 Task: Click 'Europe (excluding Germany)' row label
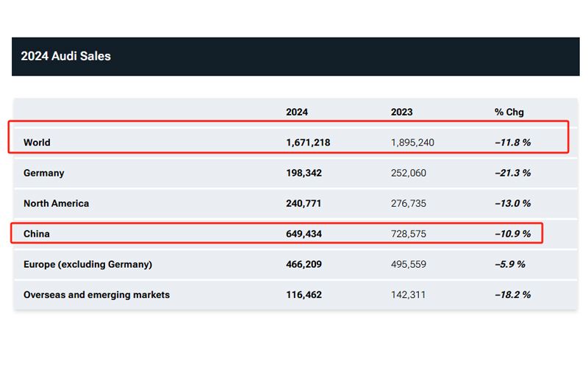coord(87,265)
